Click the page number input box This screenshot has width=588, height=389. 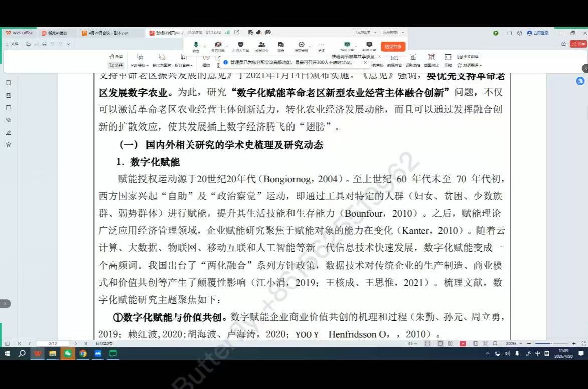(x=52, y=343)
